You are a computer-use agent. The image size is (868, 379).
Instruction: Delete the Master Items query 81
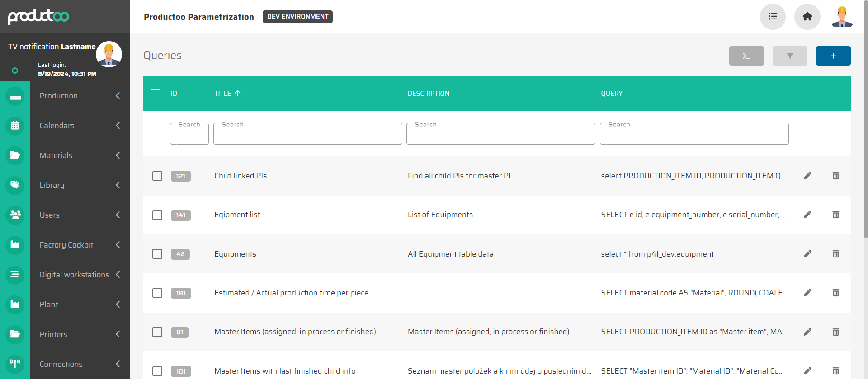tap(835, 332)
